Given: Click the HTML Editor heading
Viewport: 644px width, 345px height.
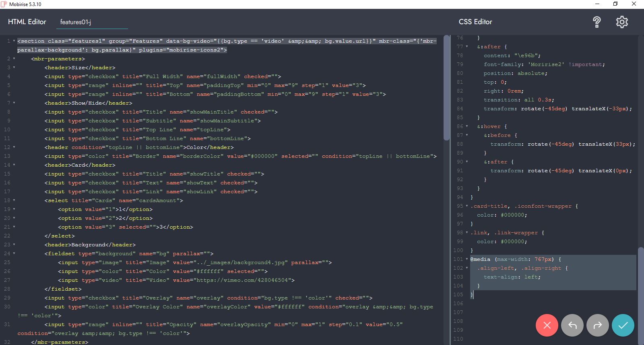Looking at the screenshot, I should (27, 22).
